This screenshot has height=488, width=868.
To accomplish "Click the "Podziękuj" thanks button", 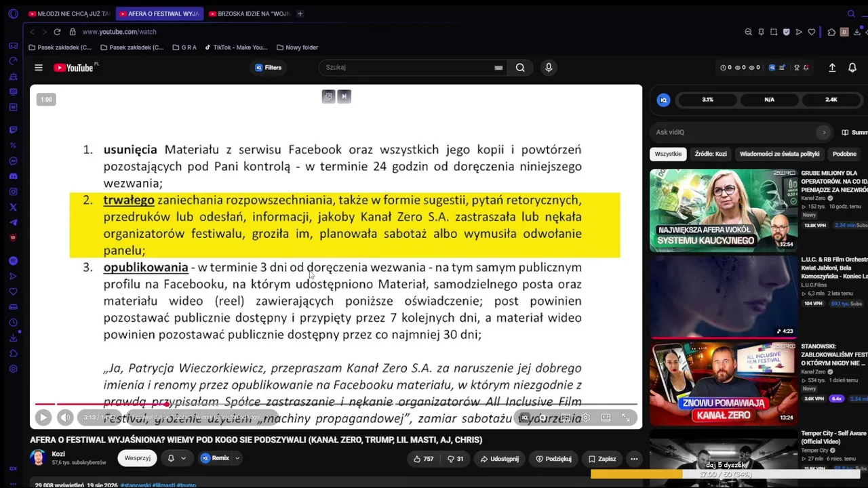I will (553, 459).
